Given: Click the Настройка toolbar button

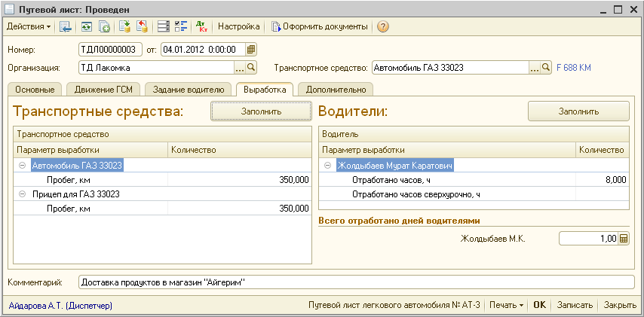Looking at the screenshot, I should [x=238, y=26].
